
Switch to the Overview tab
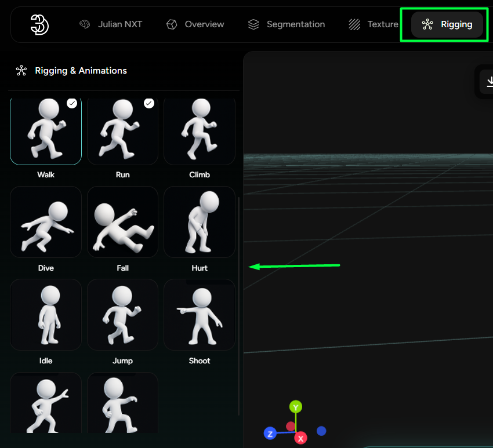[x=195, y=24]
